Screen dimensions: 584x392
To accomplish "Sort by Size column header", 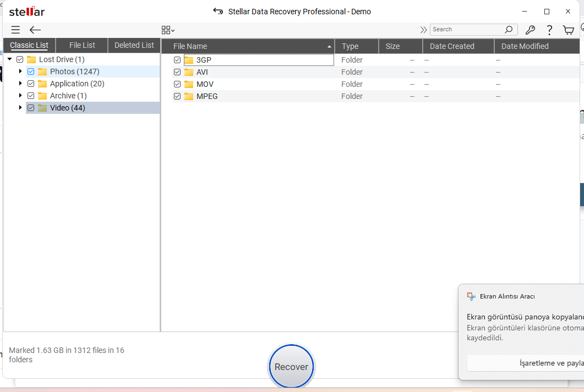I will (400, 46).
